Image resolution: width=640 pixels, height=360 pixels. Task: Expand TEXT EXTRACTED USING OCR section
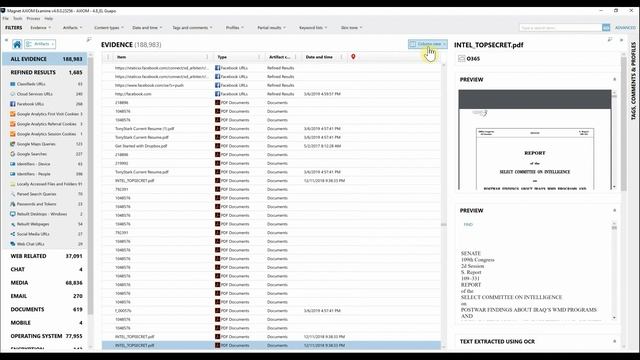coord(614,342)
